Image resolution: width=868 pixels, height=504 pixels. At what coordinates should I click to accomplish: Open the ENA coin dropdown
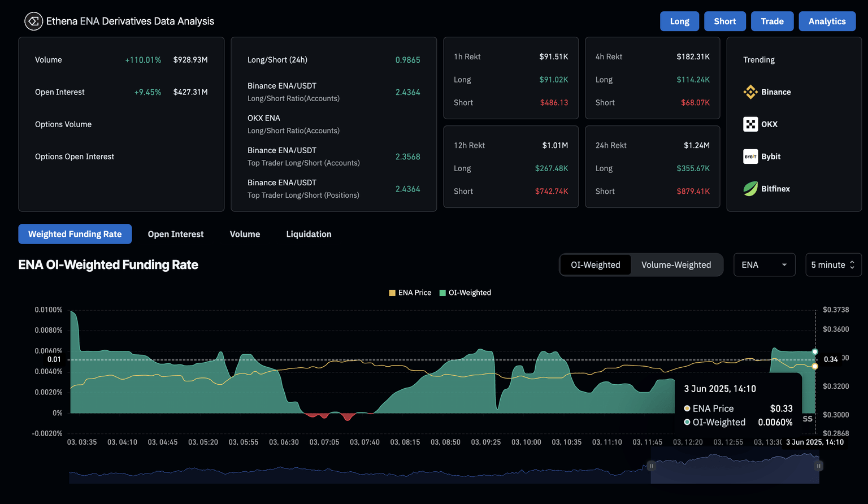point(764,265)
